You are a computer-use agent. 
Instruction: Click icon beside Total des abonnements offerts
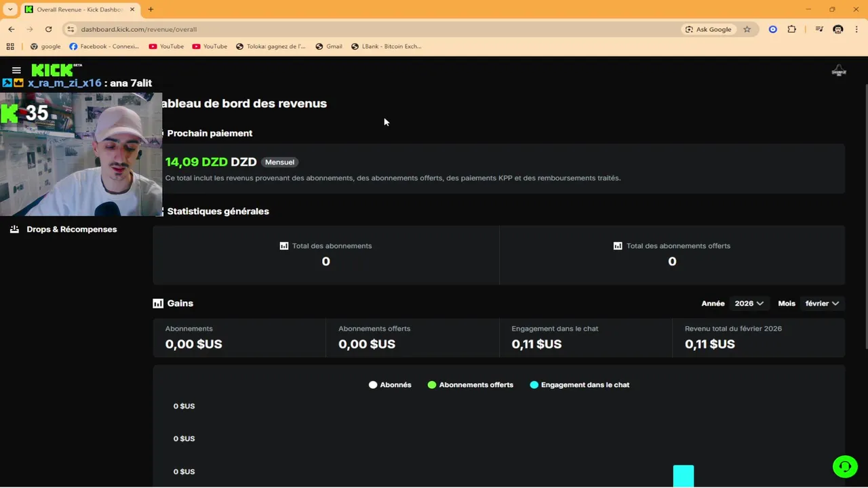click(618, 246)
